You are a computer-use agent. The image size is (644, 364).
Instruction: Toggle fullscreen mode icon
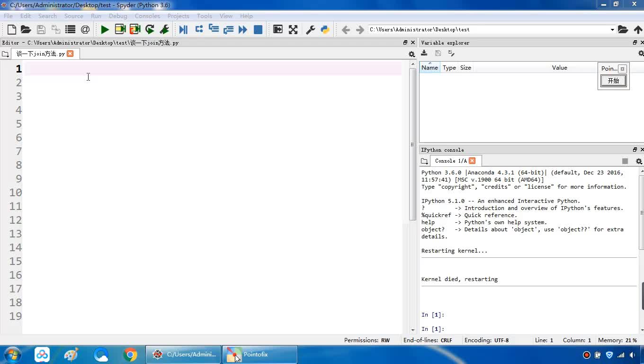pyautogui.click(x=293, y=29)
